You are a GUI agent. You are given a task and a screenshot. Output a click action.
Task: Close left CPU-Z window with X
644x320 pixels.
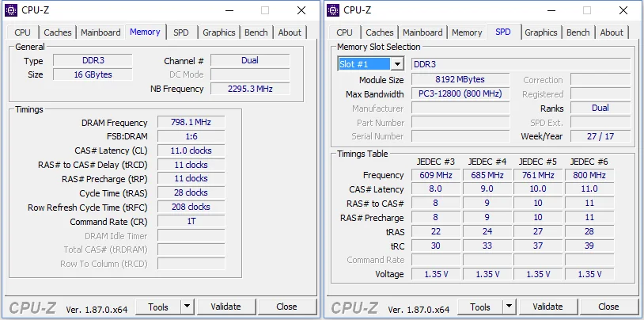coord(301,11)
